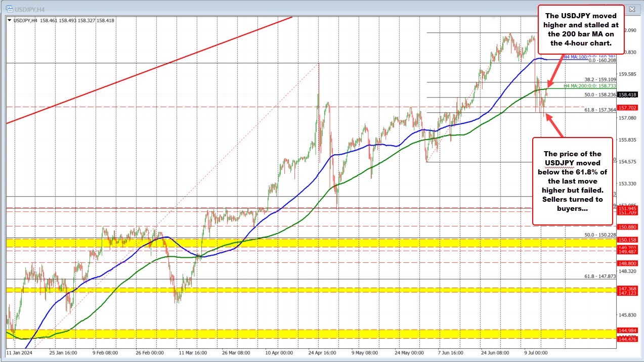Viewport: 644px width, 362px height.
Task: Select the current price tag 158.418
Action: [627, 95]
